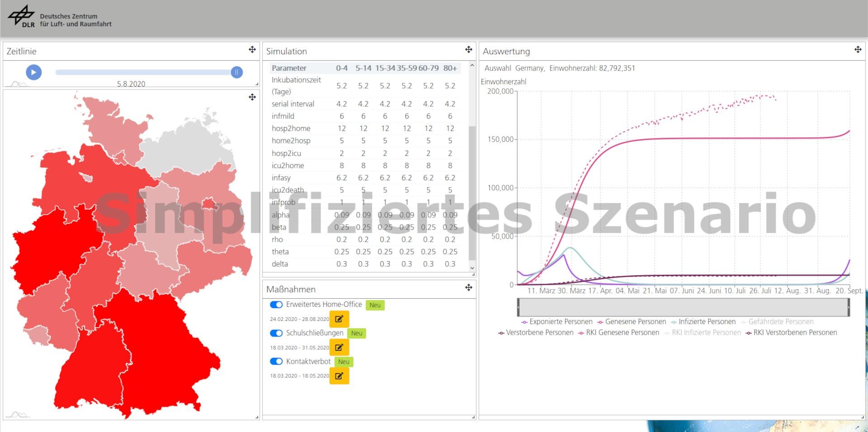Viewport: 868px width, 432px height.
Task: Toggle Infizierte Personen legend series
Action: [703, 322]
